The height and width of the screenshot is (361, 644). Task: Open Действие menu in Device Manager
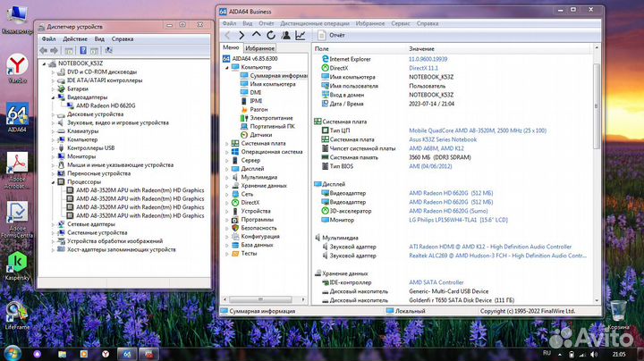coord(75,39)
